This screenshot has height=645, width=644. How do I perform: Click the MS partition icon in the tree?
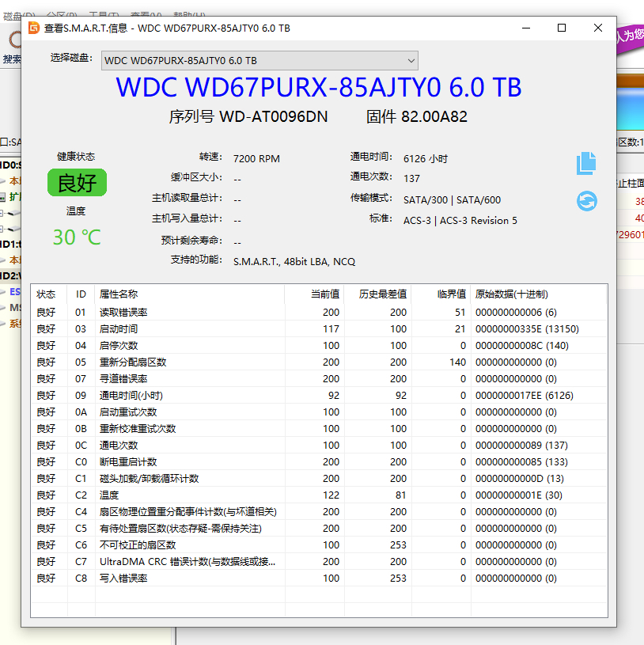coord(14,308)
